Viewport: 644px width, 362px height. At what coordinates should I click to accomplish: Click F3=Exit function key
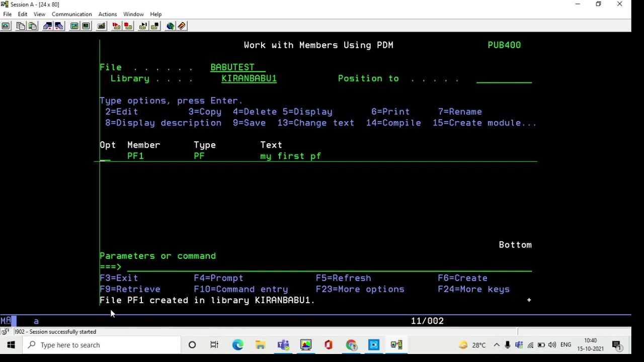click(x=119, y=278)
